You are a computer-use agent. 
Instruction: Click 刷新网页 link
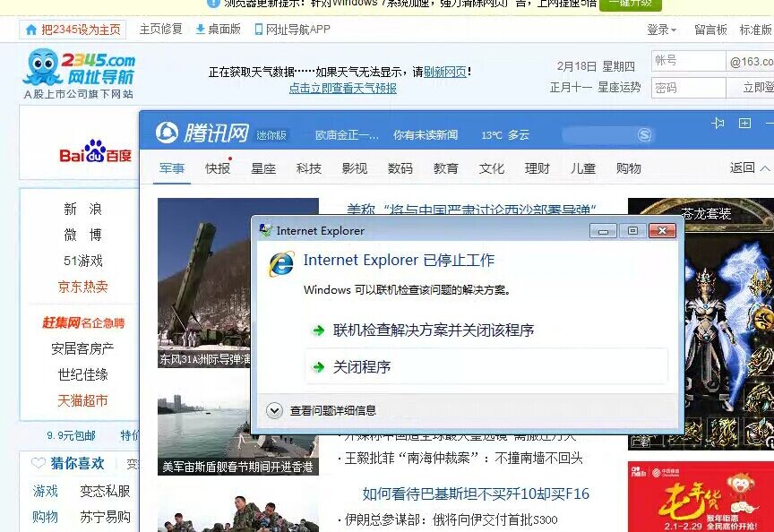(x=444, y=72)
